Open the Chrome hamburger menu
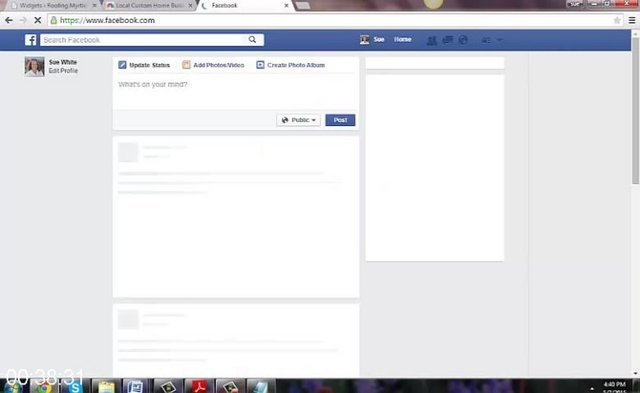 [632, 20]
